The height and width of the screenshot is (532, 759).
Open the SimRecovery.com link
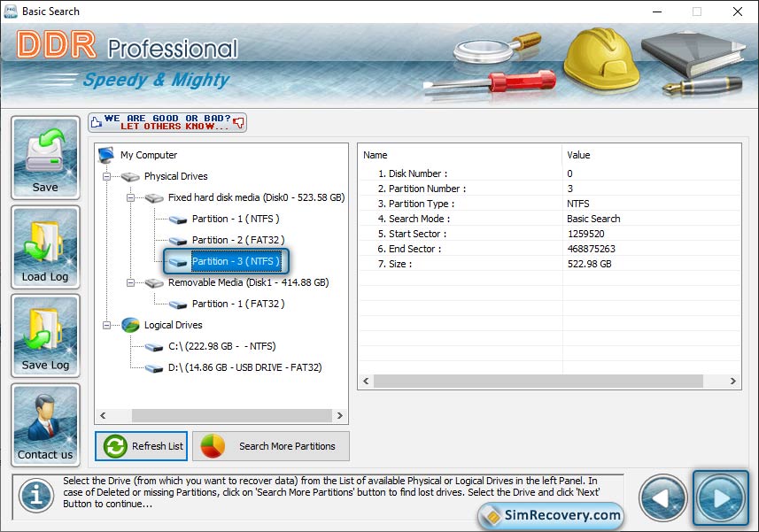tap(551, 515)
